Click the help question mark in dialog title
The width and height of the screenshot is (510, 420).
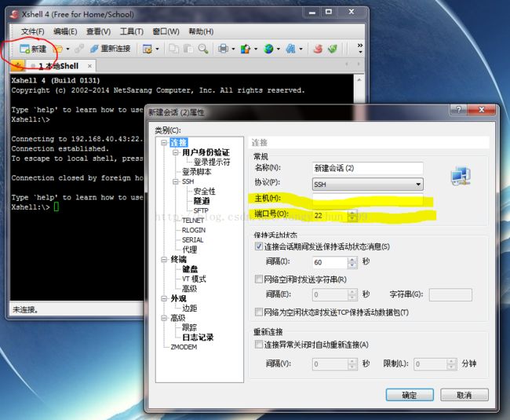point(459,110)
